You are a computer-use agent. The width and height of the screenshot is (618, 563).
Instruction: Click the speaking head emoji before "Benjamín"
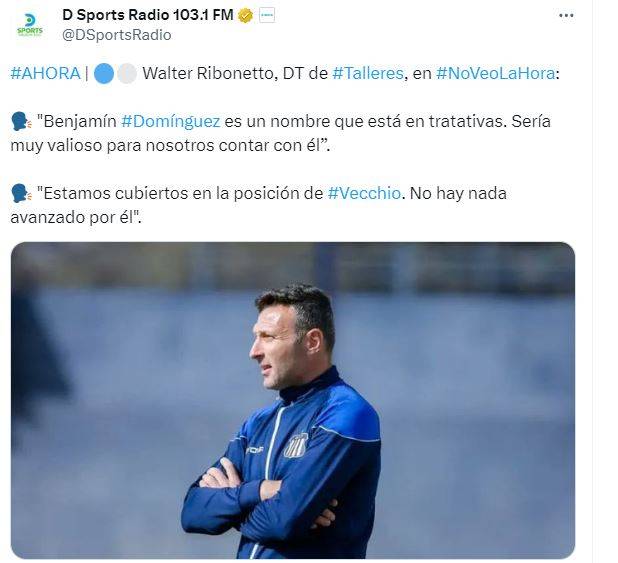point(21,121)
